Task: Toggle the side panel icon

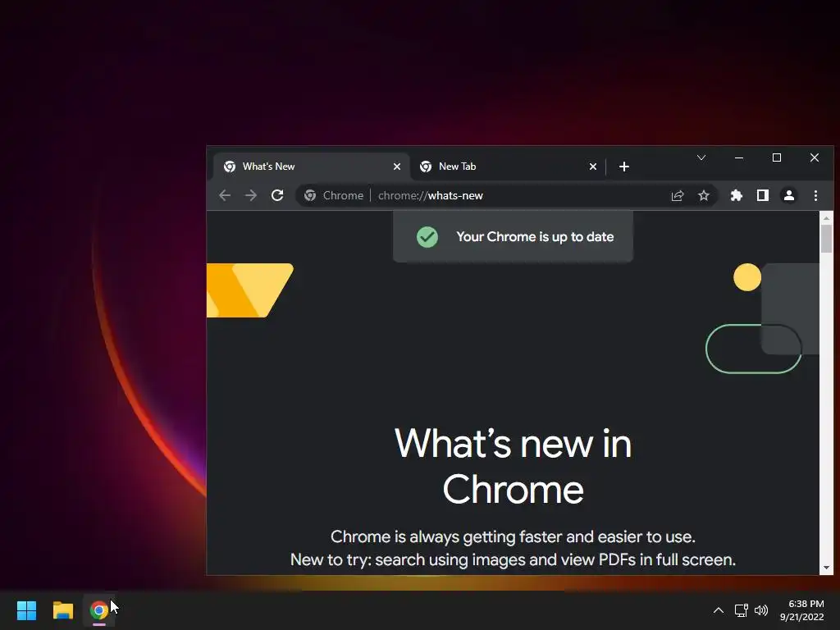Action: point(763,195)
